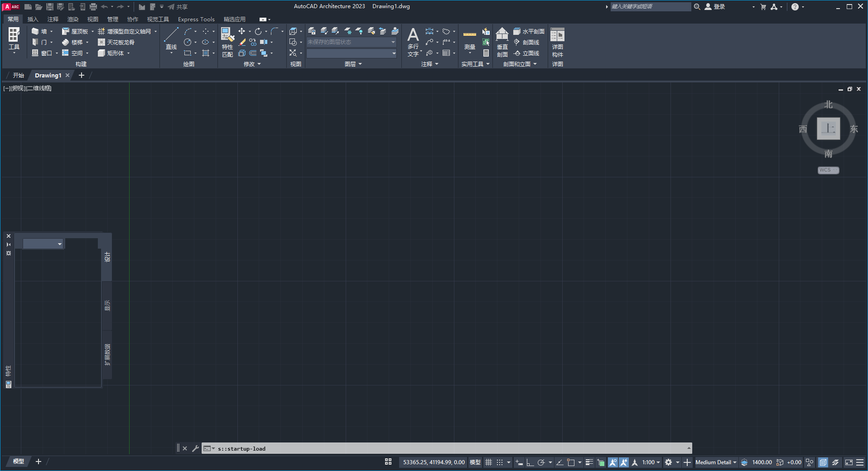Click the search keyword input box

pos(651,7)
